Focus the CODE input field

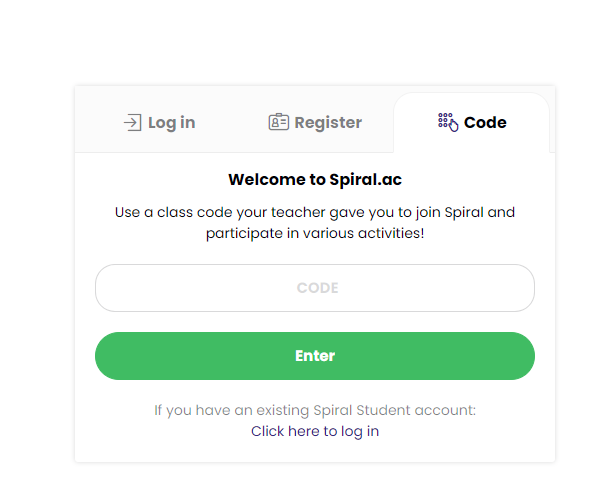[x=315, y=288]
